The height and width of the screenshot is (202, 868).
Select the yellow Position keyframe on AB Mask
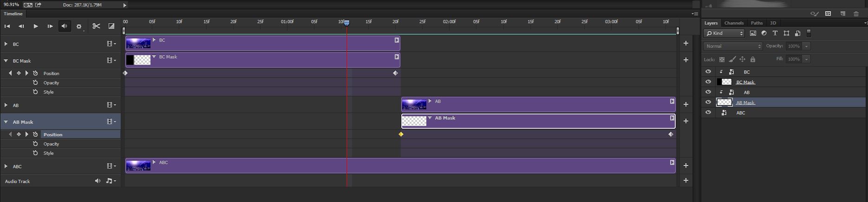(401, 134)
